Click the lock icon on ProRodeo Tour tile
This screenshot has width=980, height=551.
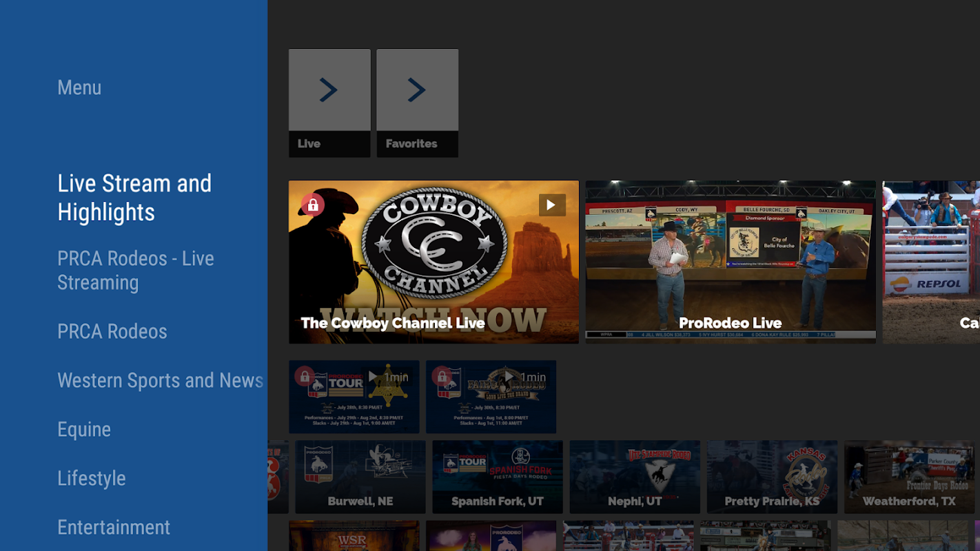[305, 377]
